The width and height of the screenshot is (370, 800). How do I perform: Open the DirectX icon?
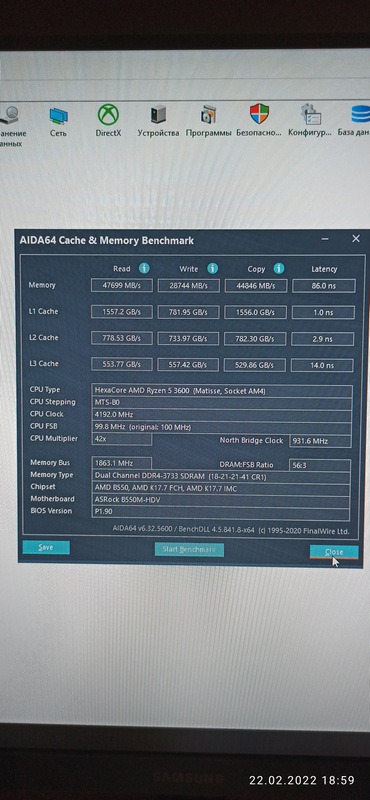(x=108, y=120)
